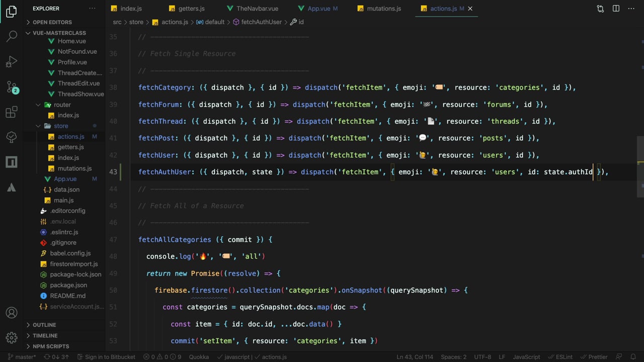Expand the Outline section

44,325
